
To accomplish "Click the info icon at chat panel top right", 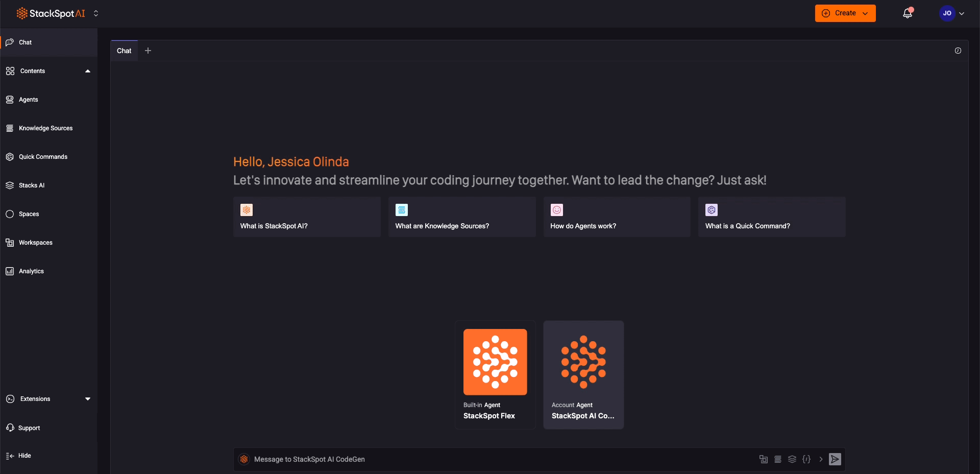I will tap(958, 51).
